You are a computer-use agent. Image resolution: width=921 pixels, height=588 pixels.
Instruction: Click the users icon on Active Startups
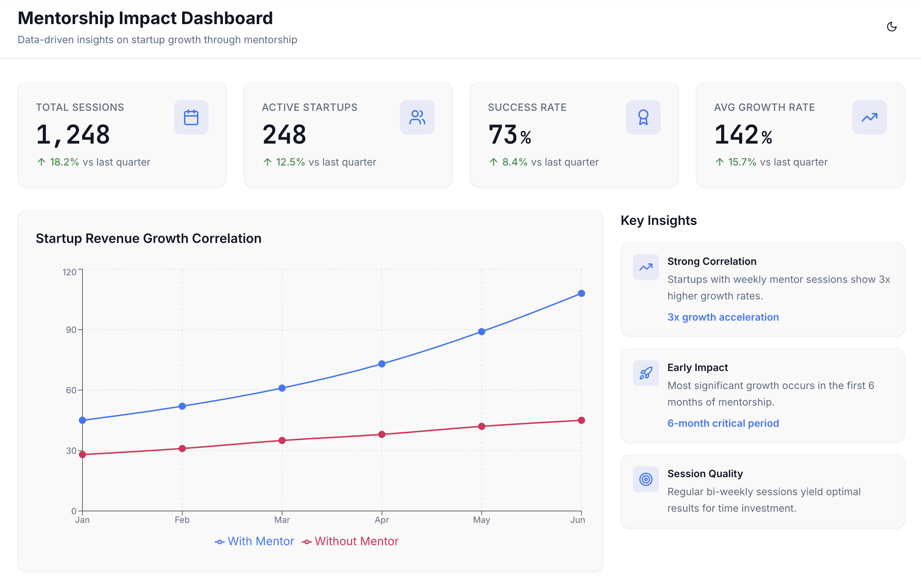[x=417, y=117]
